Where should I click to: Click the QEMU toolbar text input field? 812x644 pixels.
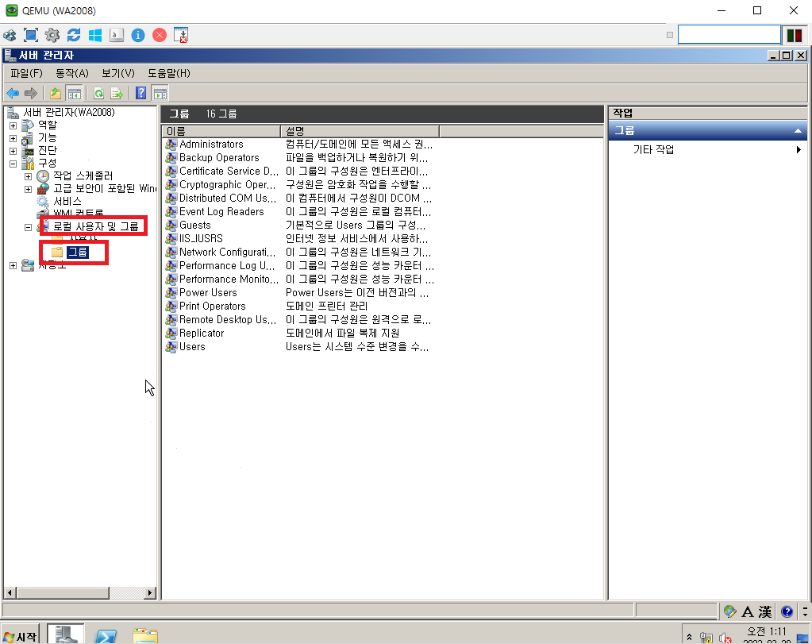pos(729,35)
